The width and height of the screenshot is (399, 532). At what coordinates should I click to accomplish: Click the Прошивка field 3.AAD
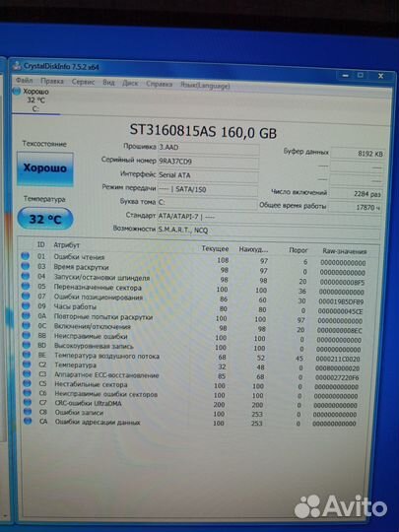coord(208,148)
